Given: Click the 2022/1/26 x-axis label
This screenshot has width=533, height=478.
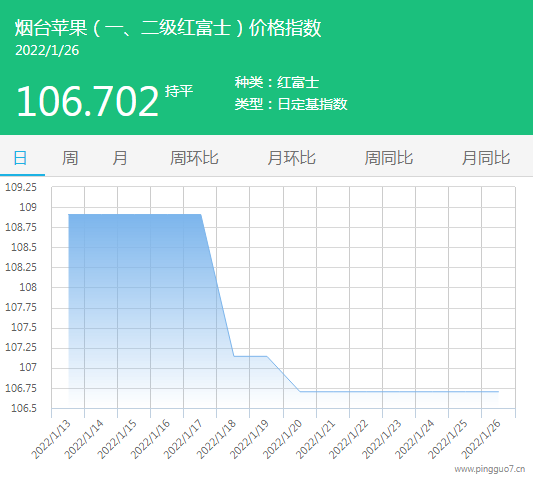Looking at the screenshot, I should [481, 439].
